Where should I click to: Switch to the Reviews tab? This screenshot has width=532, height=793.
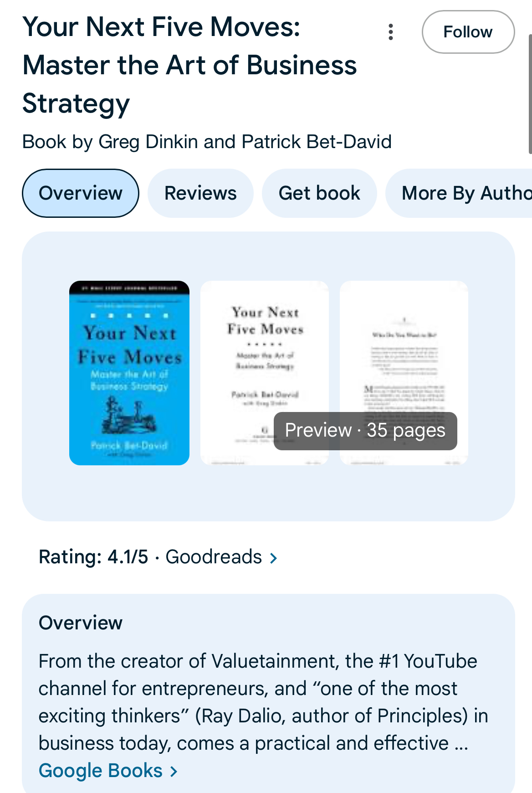tap(200, 193)
